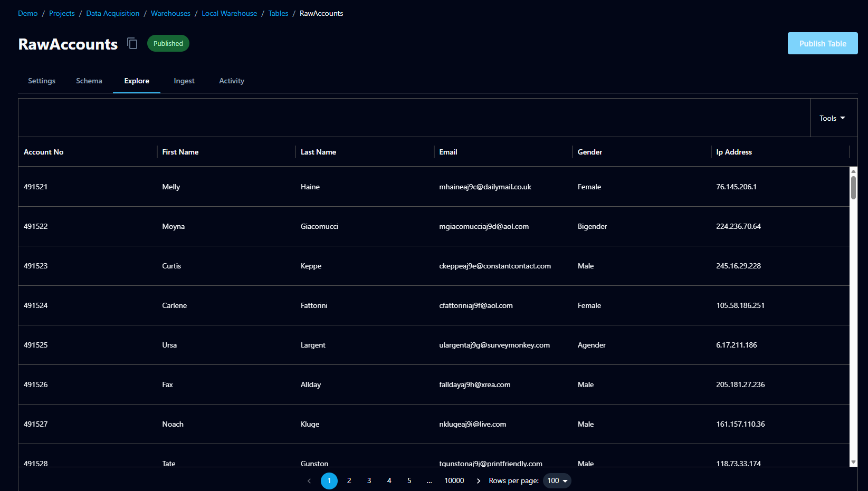Click the Publish Table button
The height and width of the screenshot is (491, 868).
coord(823,43)
